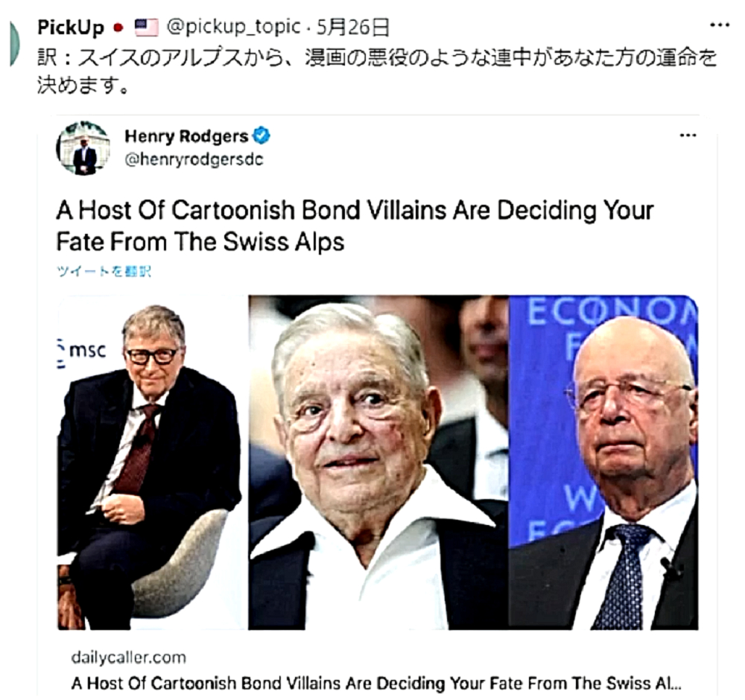
Task: Open the link card article headline at bottom
Action: pyautogui.click(x=376, y=683)
